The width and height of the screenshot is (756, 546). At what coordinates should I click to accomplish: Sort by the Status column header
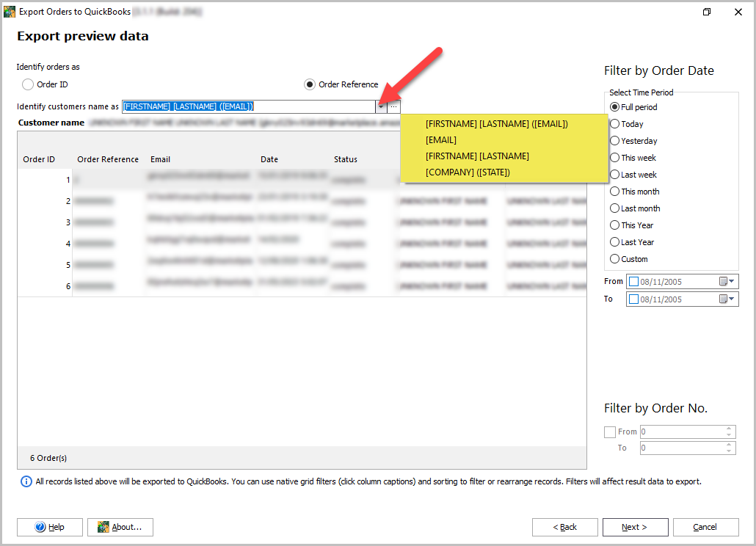(x=346, y=159)
